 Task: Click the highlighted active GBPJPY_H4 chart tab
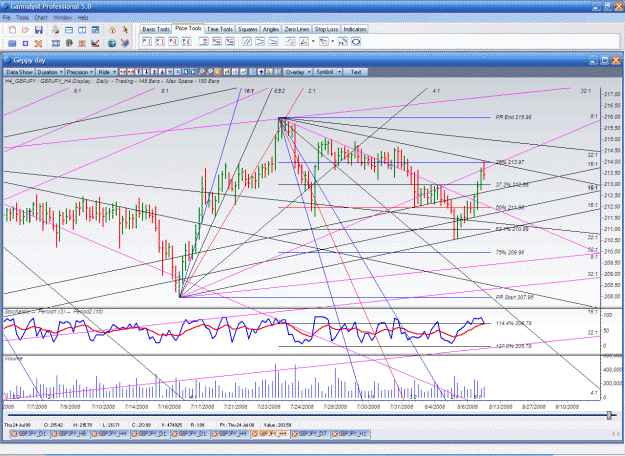coord(272,434)
